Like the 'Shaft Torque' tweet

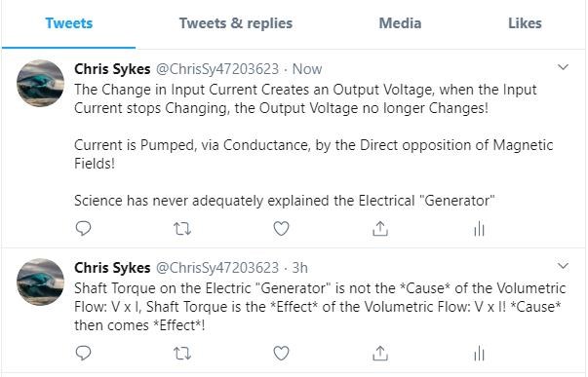point(281,353)
